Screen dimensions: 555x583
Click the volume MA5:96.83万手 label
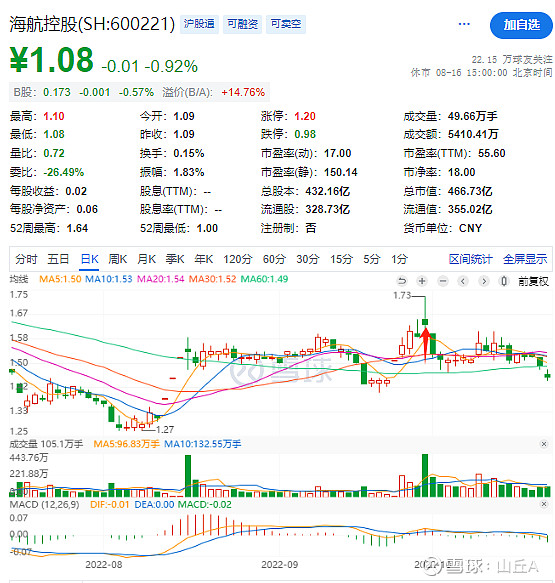tap(126, 444)
